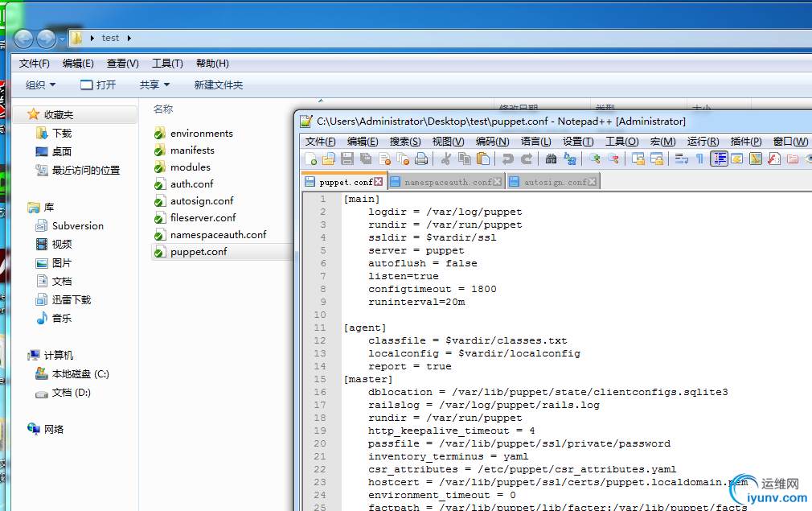Click the User Defined Language icon
This screenshot has width=812, height=511.
click(x=737, y=159)
